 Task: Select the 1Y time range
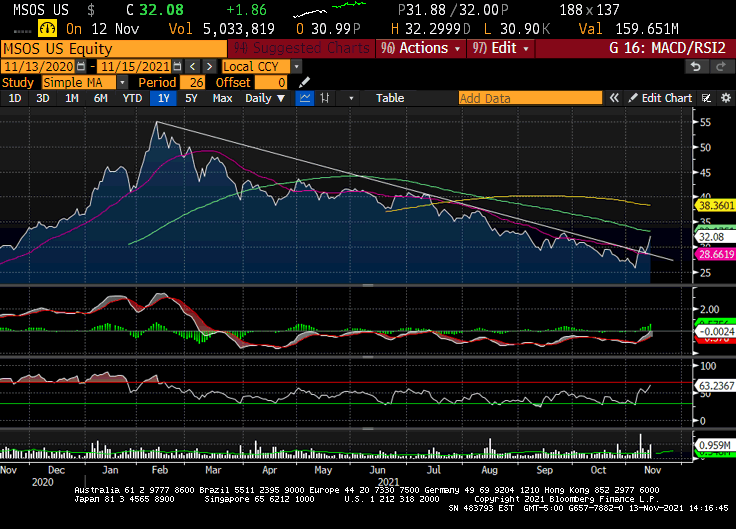[x=163, y=98]
